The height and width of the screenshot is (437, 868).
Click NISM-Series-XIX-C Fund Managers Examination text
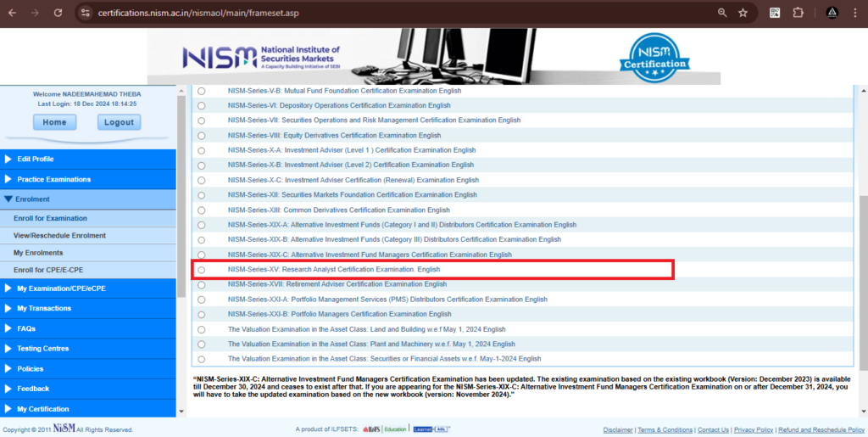coord(370,255)
